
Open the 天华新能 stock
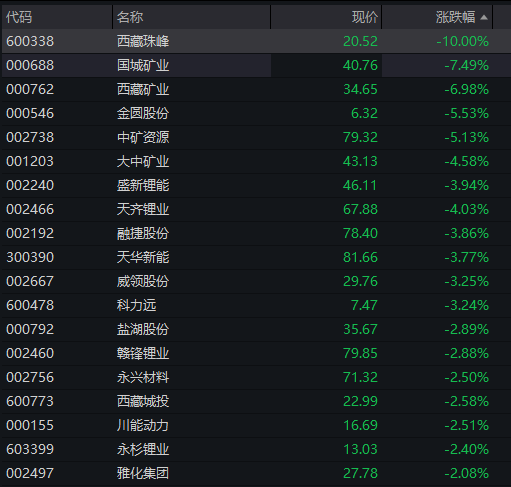pyautogui.click(x=143, y=257)
